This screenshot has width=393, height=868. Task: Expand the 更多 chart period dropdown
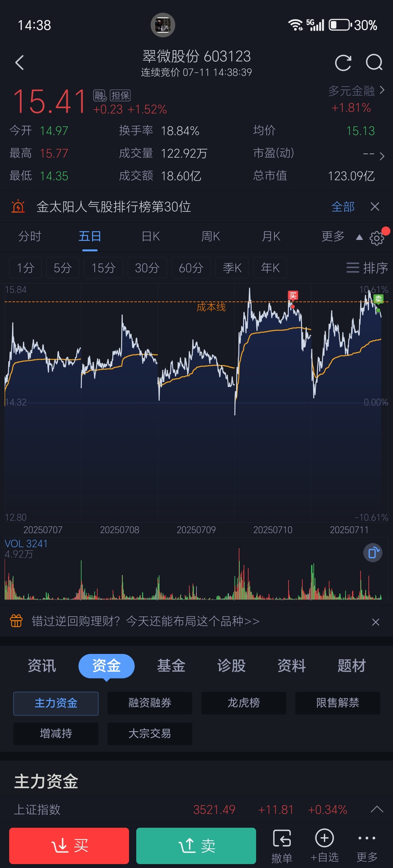(x=342, y=236)
